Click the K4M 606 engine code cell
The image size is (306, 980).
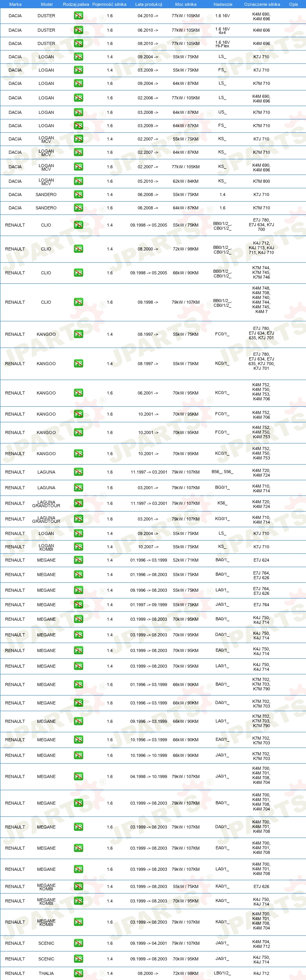point(261,30)
